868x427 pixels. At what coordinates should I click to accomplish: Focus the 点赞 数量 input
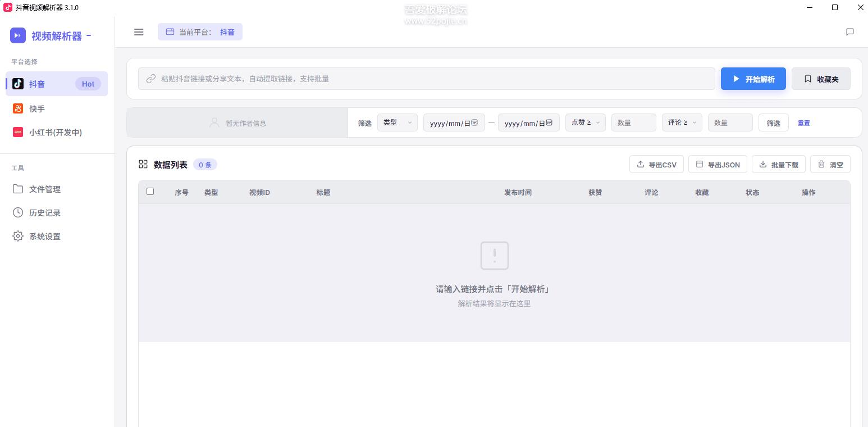tap(633, 122)
